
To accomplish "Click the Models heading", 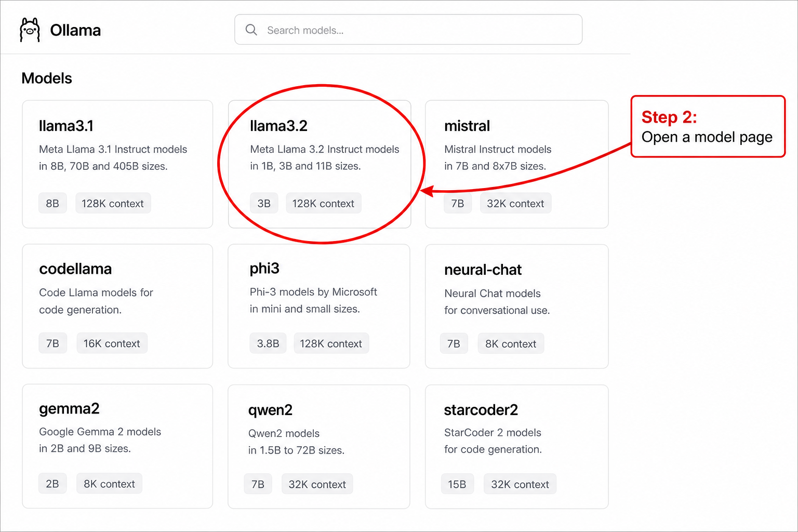I will click(x=47, y=78).
